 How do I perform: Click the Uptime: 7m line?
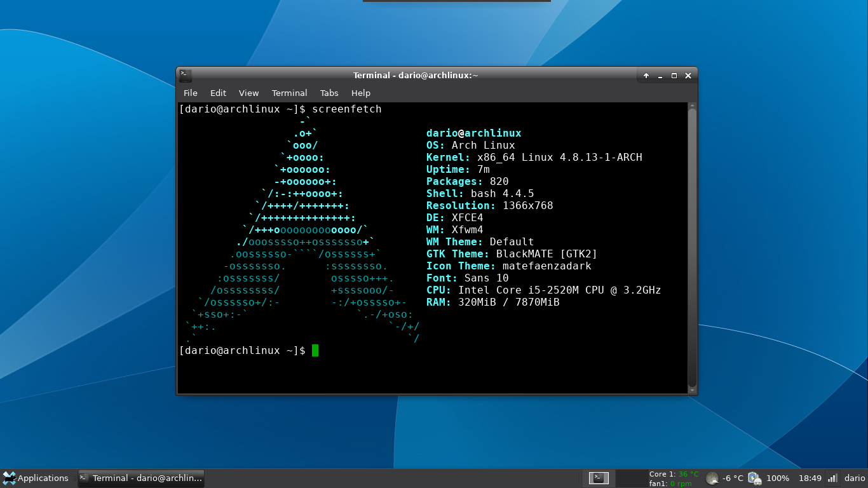[x=458, y=170]
